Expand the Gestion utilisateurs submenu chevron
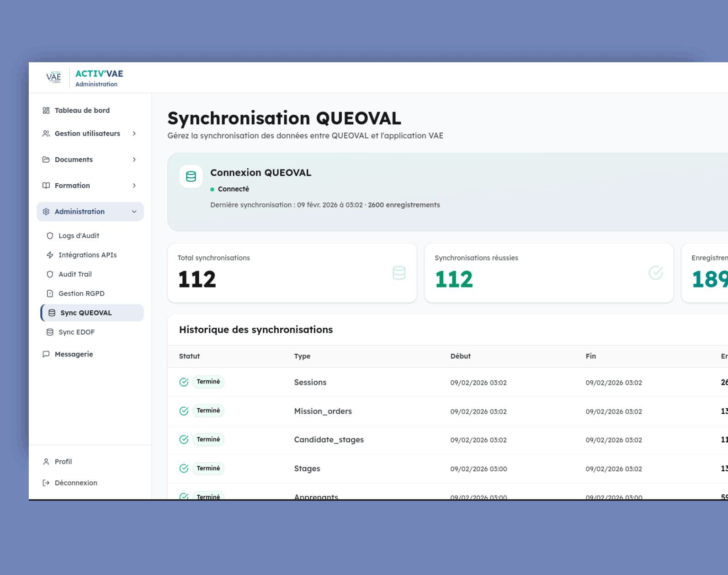This screenshot has width=728, height=575. click(x=134, y=133)
